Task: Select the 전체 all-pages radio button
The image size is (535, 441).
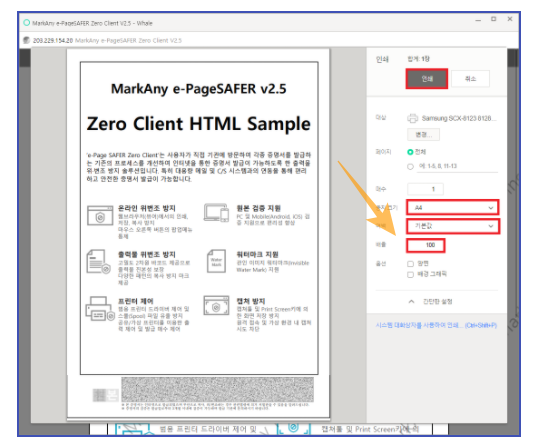Action: [x=410, y=152]
